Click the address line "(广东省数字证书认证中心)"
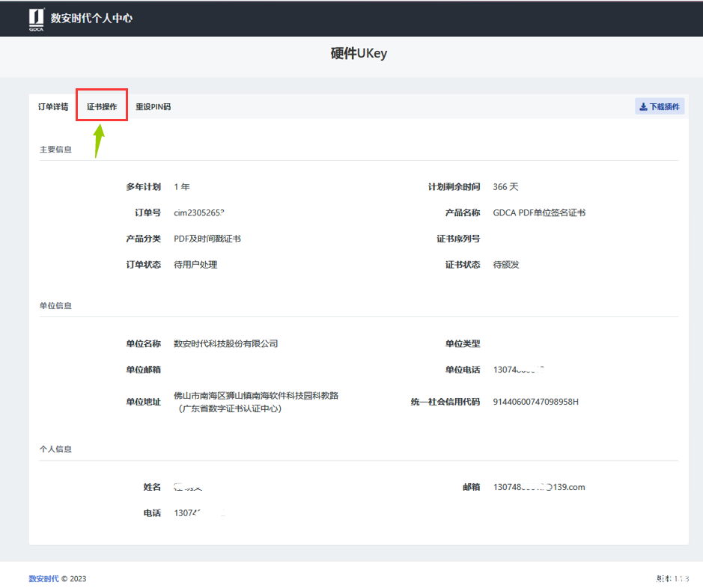 tap(230, 408)
